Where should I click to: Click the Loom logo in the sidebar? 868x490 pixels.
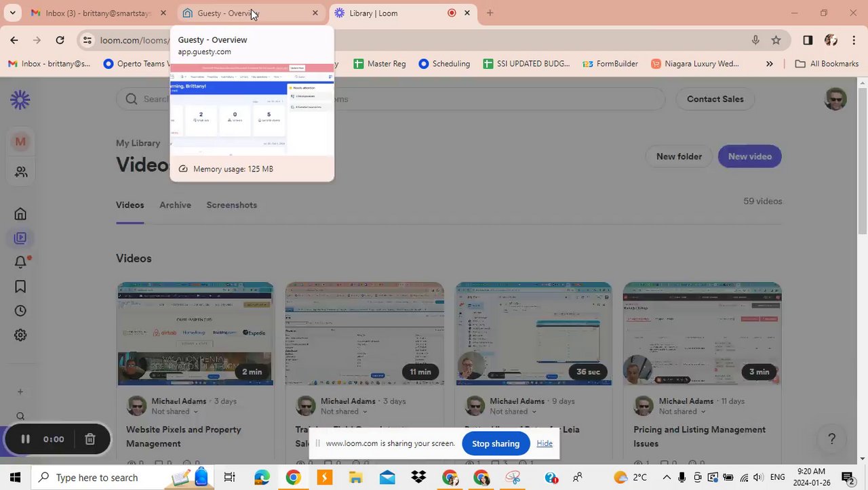[x=20, y=100]
